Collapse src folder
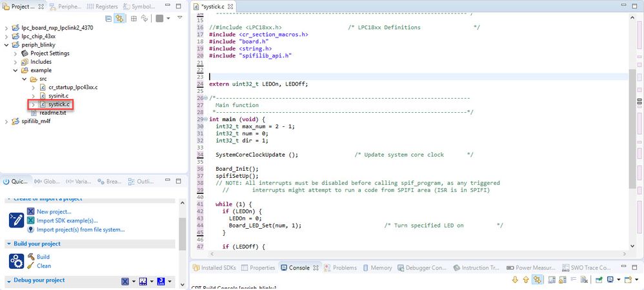Viewport: 644px width, 290px height. (25, 79)
